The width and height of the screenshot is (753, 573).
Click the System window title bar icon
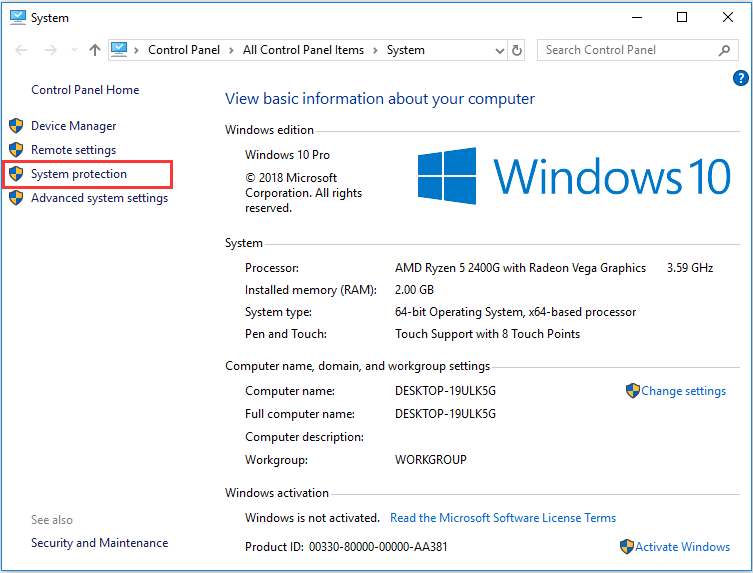[x=18, y=18]
